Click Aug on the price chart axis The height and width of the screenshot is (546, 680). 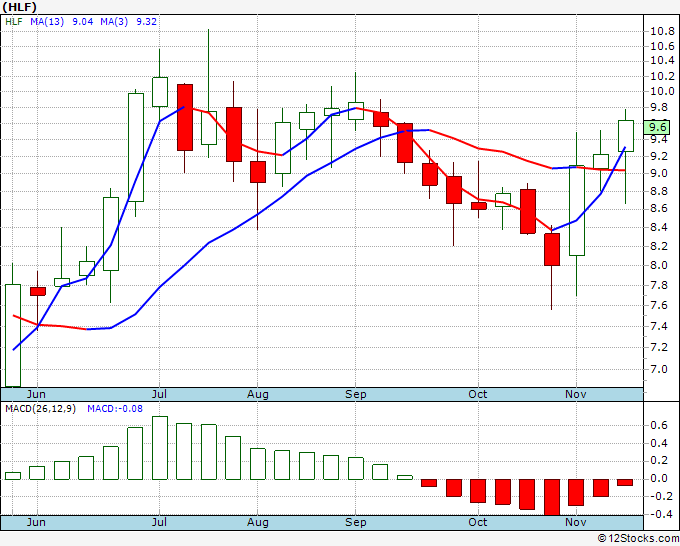[258, 394]
